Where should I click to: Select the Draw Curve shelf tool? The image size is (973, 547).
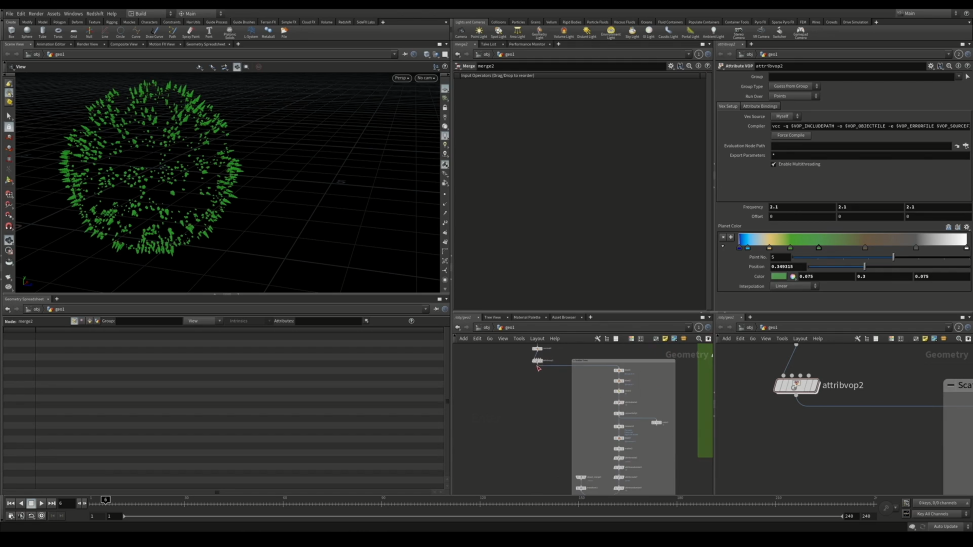[x=154, y=32]
